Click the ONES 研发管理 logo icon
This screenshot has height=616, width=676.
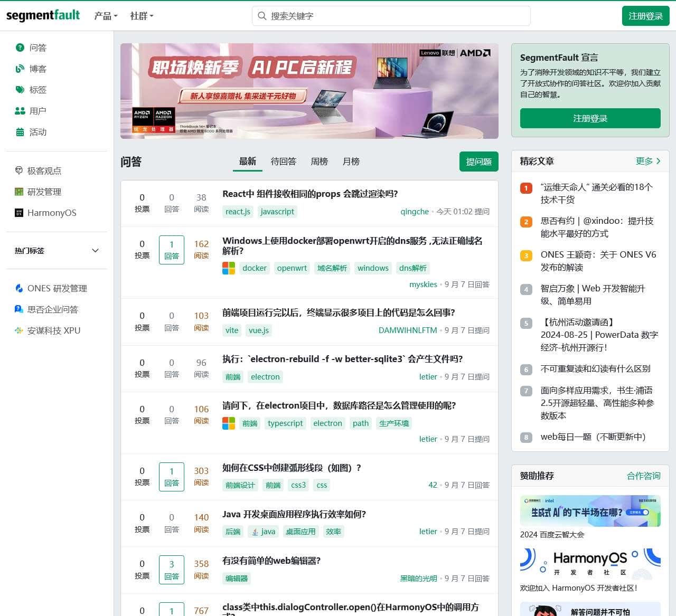point(19,288)
